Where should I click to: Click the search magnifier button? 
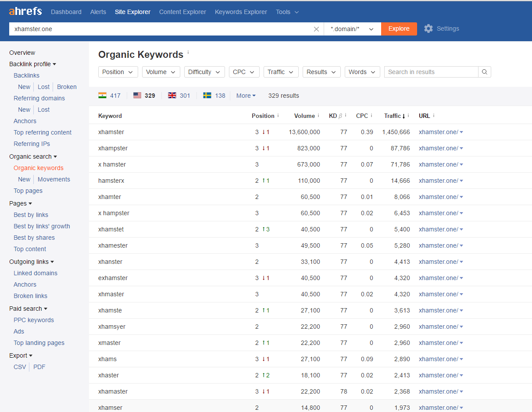point(485,72)
